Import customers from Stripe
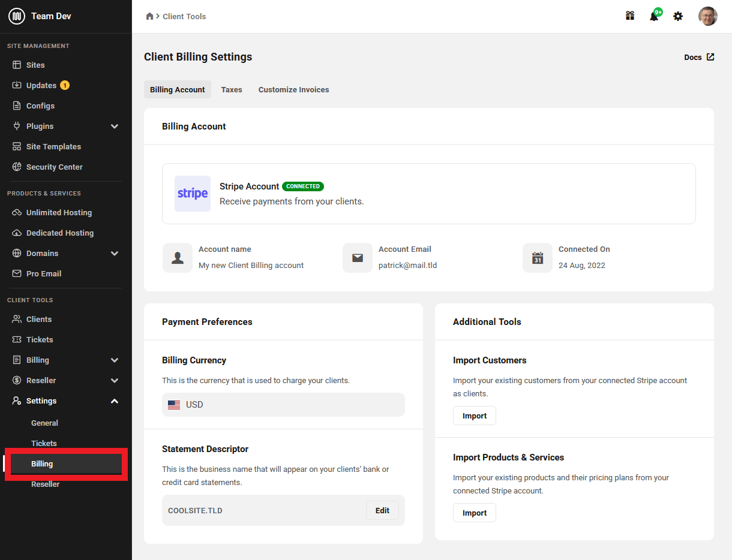The width and height of the screenshot is (732, 560). coord(475,416)
